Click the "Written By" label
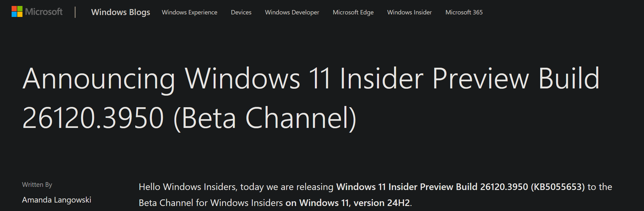The image size is (644, 211). click(37, 185)
